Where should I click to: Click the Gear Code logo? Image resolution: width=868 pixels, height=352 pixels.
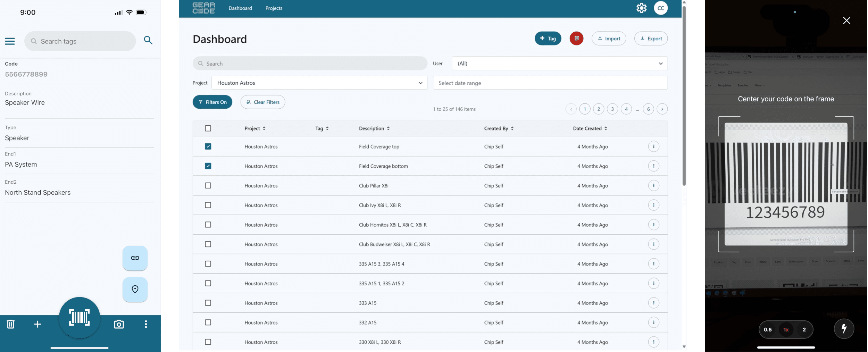(x=204, y=8)
